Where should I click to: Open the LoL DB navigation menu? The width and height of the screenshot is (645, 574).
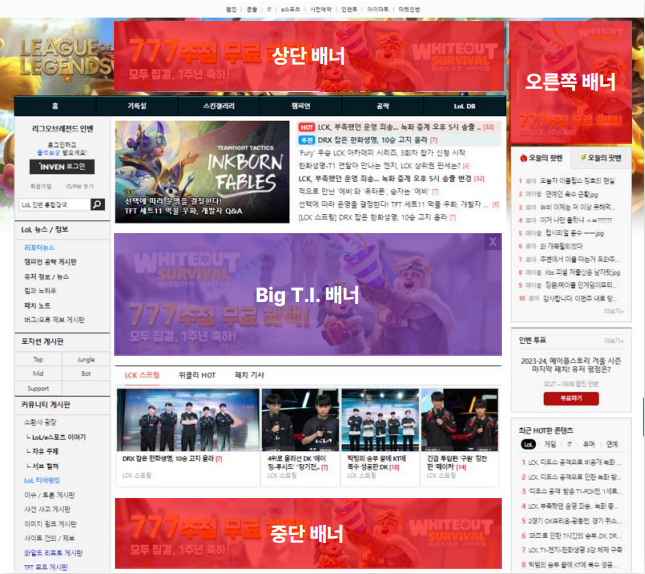[464, 106]
